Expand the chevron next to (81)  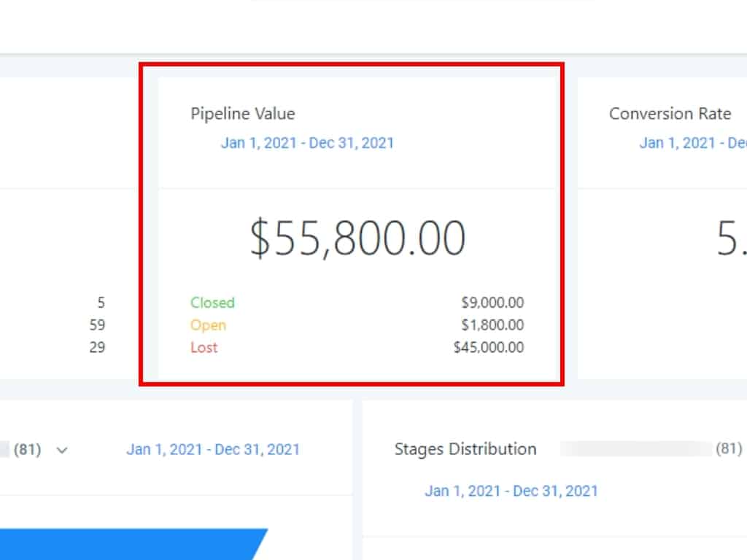click(x=62, y=450)
